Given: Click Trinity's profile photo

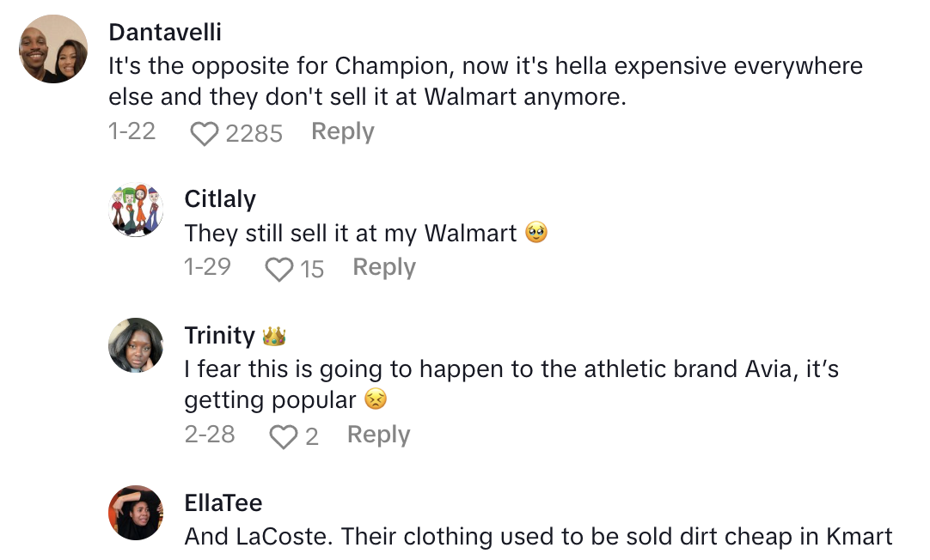Looking at the screenshot, I should 136,345.
